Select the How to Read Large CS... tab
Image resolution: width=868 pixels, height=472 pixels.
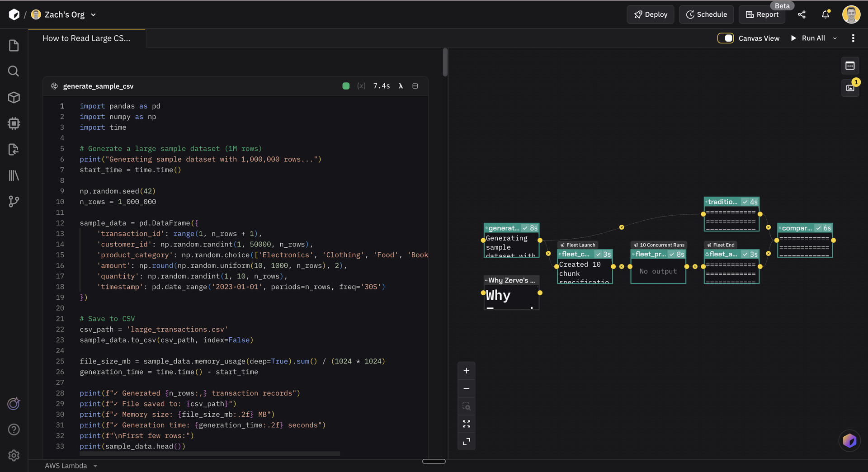(x=86, y=38)
